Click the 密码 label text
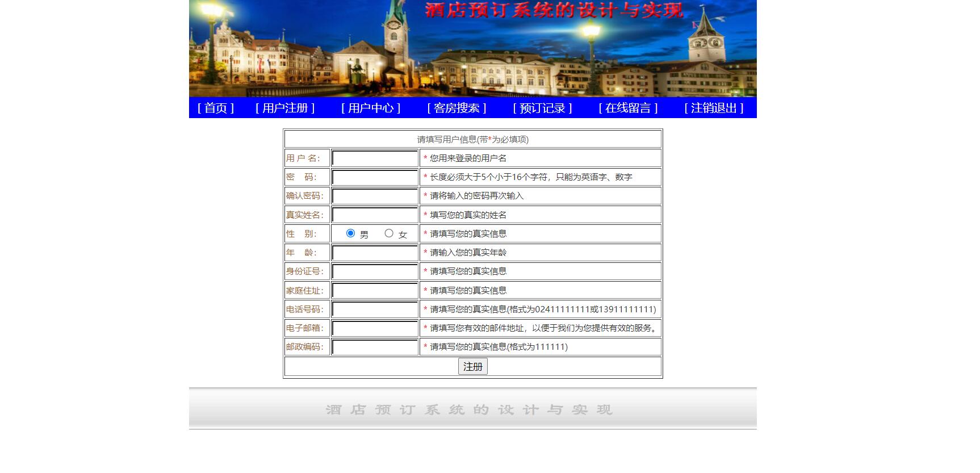980x473 pixels. (x=301, y=177)
